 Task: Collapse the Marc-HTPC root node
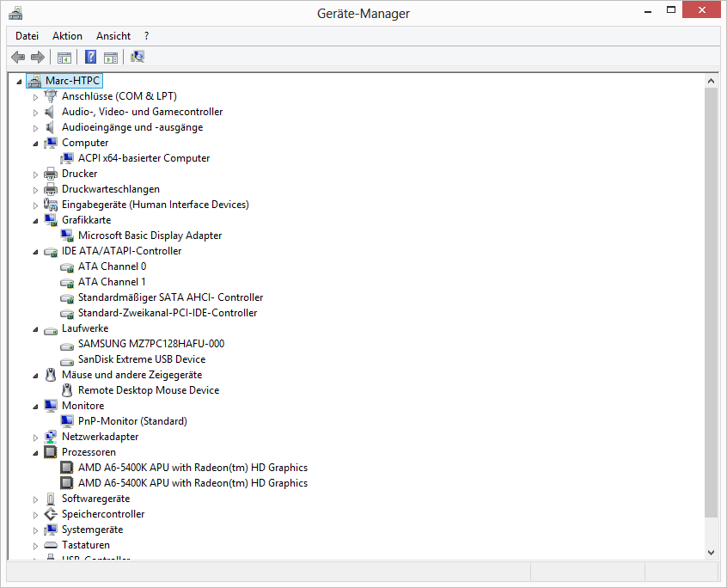[x=19, y=82]
